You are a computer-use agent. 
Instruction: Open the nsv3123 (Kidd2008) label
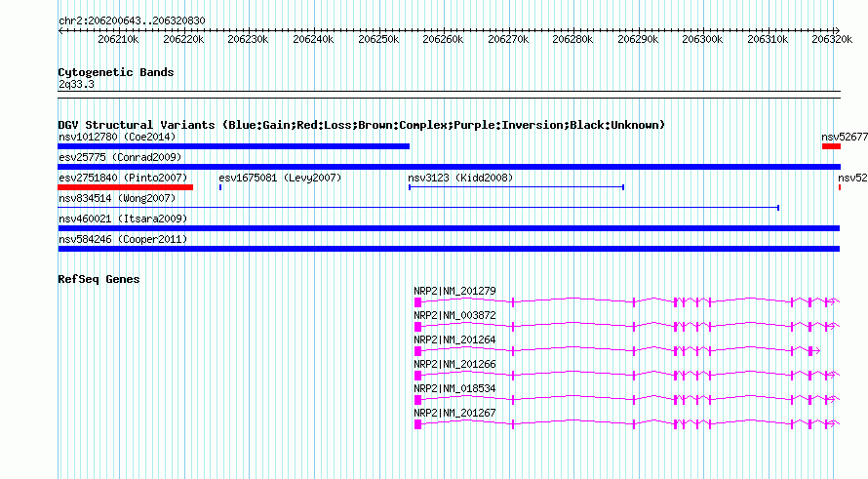click(460, 178)
